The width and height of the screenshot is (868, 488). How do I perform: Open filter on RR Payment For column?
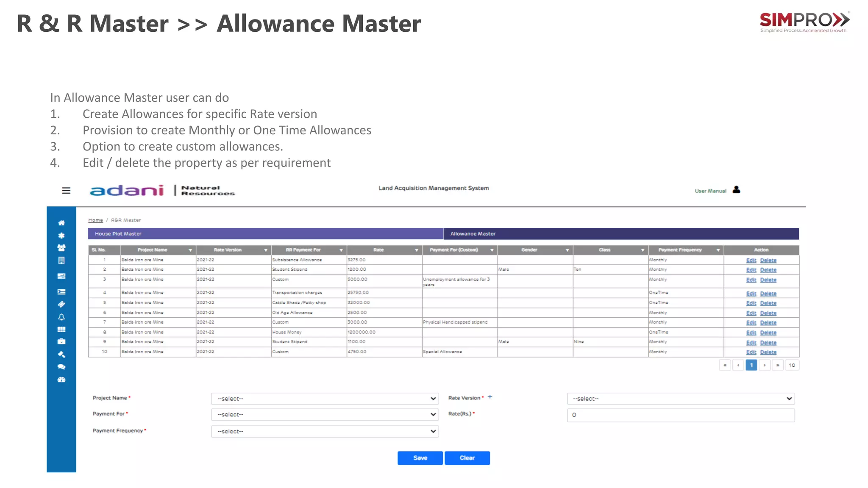[341, 250]
